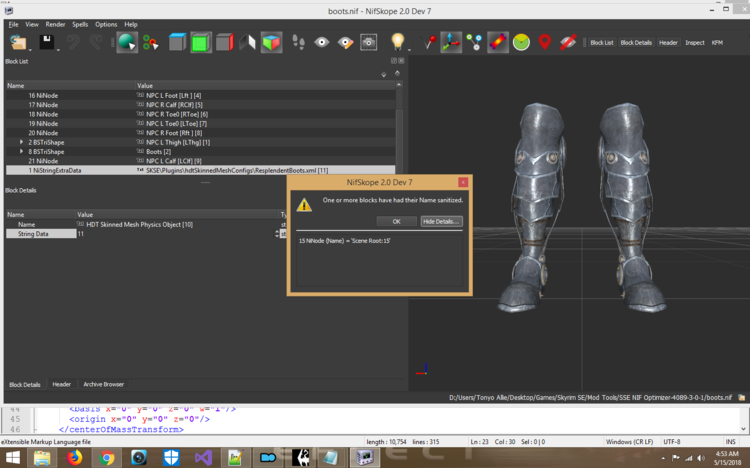This screenshot has height=468, width=750.
Task: Click Inspect in the toolbar
Action: [695, 43]
